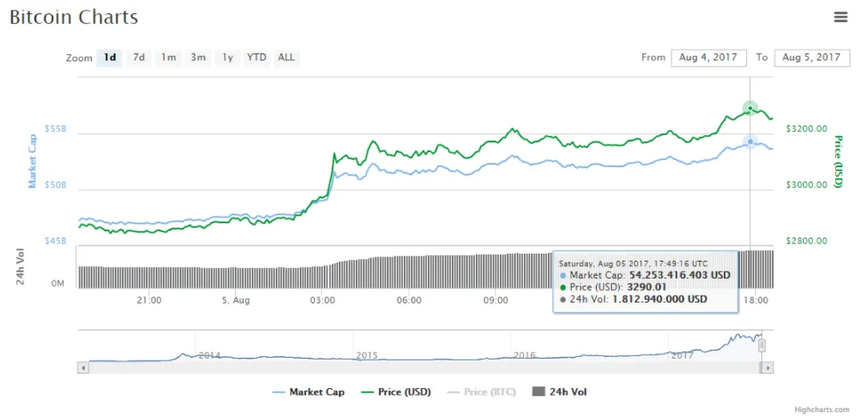The image size is (868, 420).
Task: Click the $2800.00 price axis label
Action: pyautogui.click(x=807, y=240)
